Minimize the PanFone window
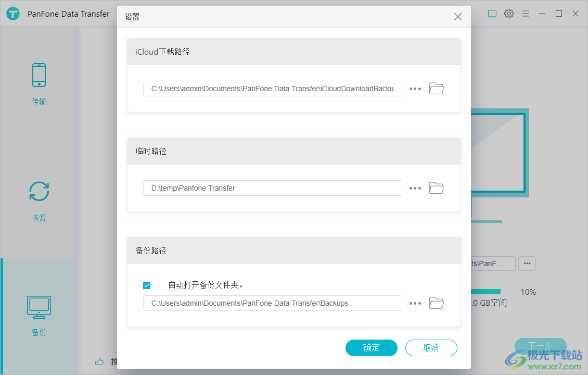 point(542,14)
